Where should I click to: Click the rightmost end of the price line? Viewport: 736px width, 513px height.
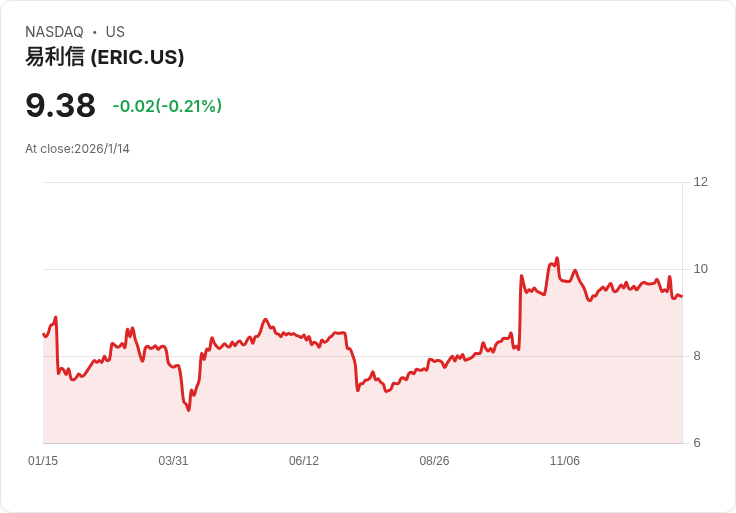681,296
